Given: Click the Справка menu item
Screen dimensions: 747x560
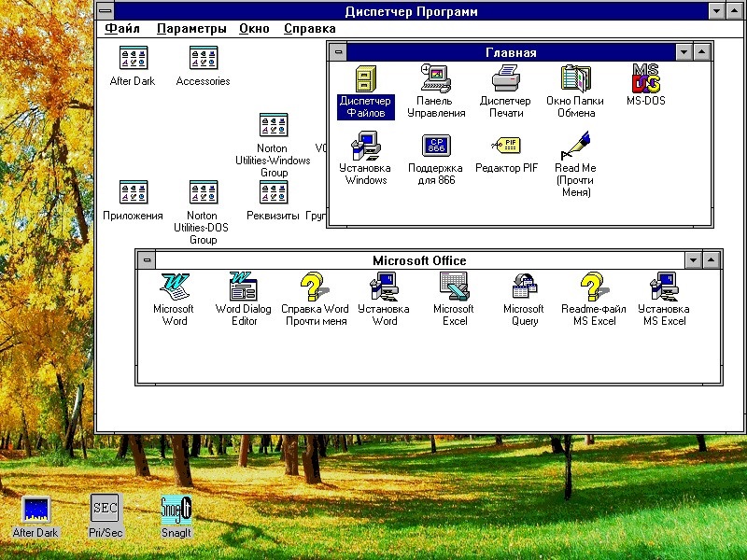Looking at the screenshot, I should (309, 29).
